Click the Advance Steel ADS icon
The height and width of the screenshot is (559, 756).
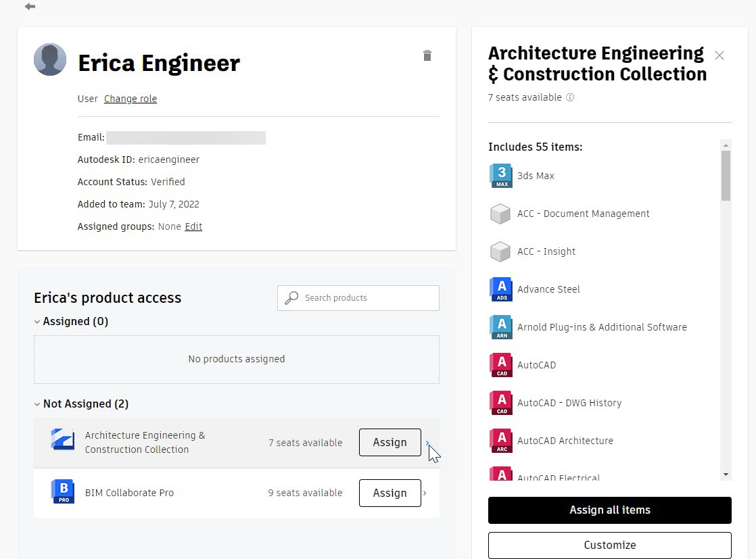(501, 289)
